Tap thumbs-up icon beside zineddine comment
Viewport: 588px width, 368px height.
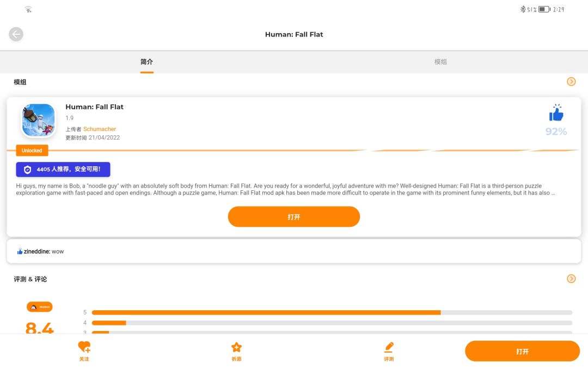pos(20,251)
